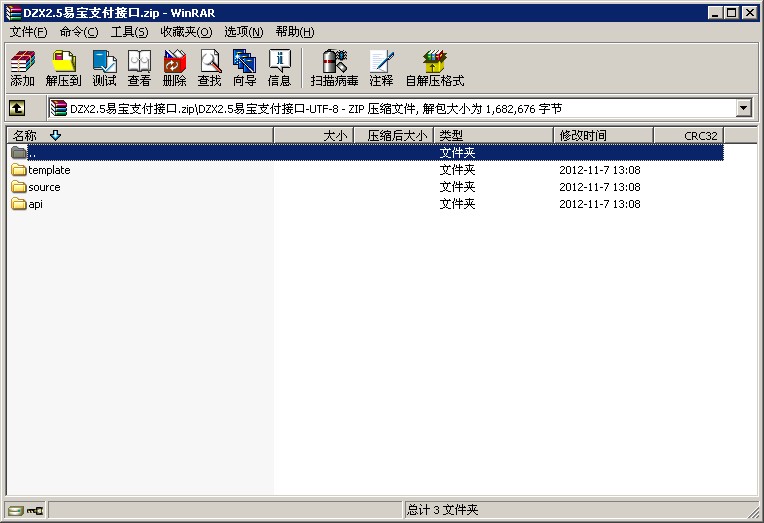Click the api folder icon
Image resolution: width=764 pixels, height=523 pixels.
pyautogui.click(x=19, y=204)
